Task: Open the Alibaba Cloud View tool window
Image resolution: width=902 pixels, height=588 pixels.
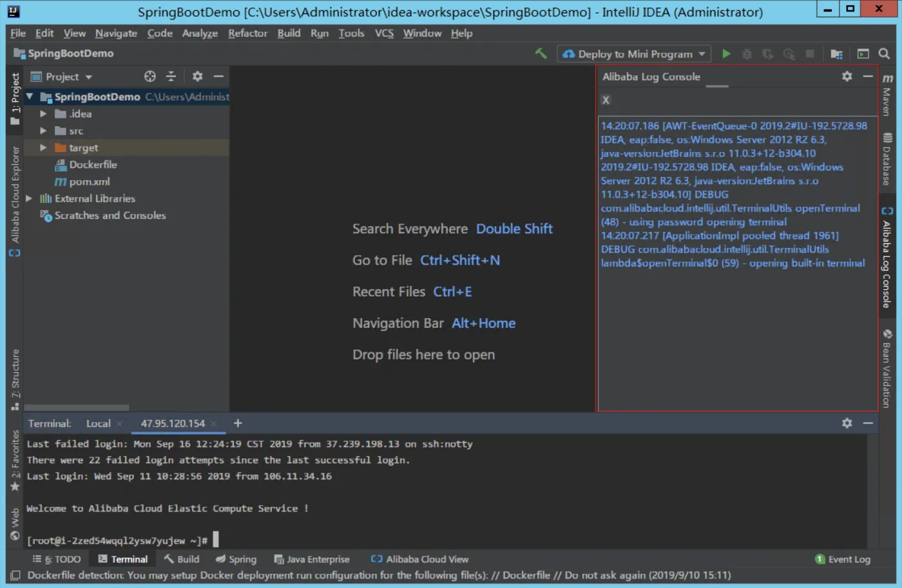Action: click(x=419, y=559)
